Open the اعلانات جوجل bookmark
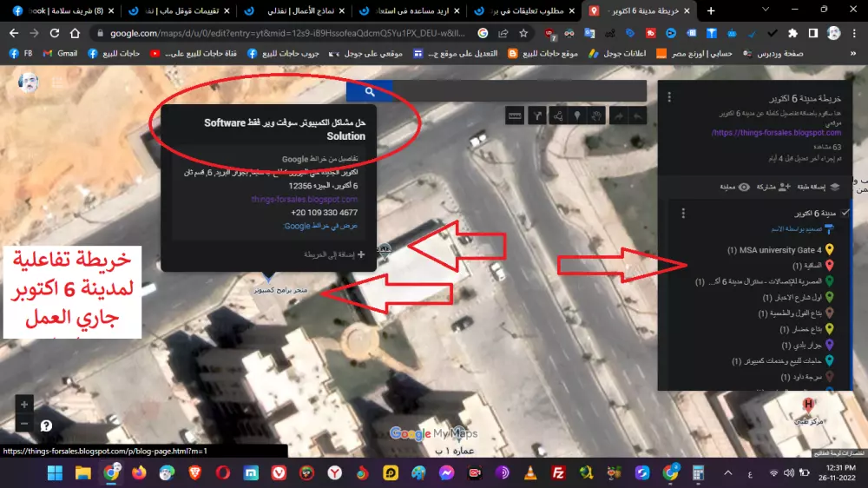This screenshot has width=868, height=488. pos(617,54)
